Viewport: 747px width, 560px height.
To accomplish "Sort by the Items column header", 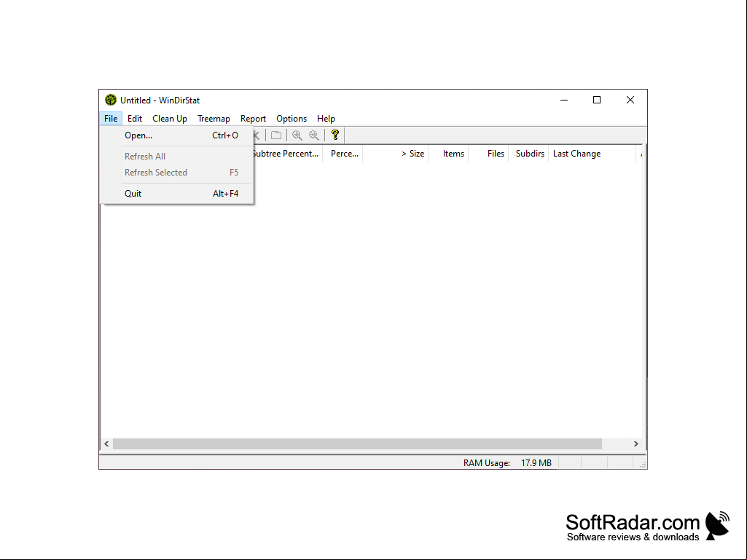I will (449, 154).
